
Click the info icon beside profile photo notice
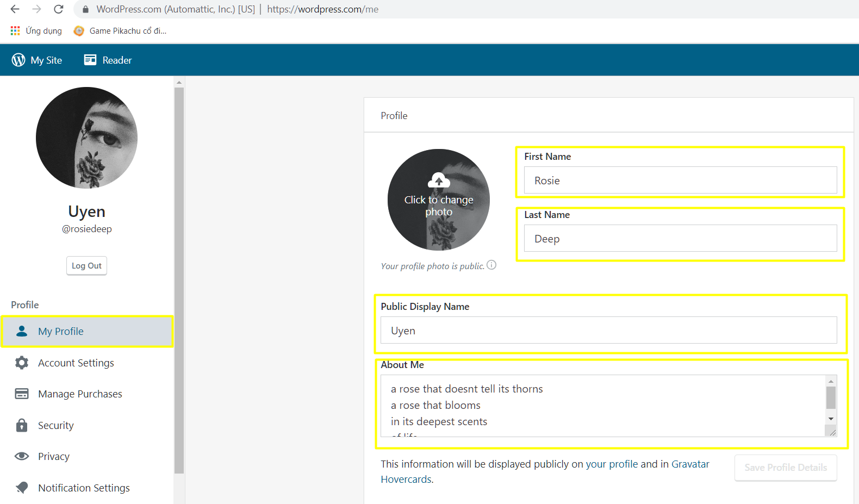pos(491,265)
